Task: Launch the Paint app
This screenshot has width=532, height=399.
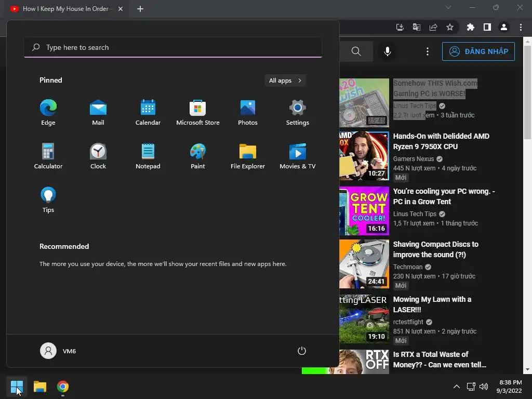Action: pyautogui.click(x=198, y=156)
